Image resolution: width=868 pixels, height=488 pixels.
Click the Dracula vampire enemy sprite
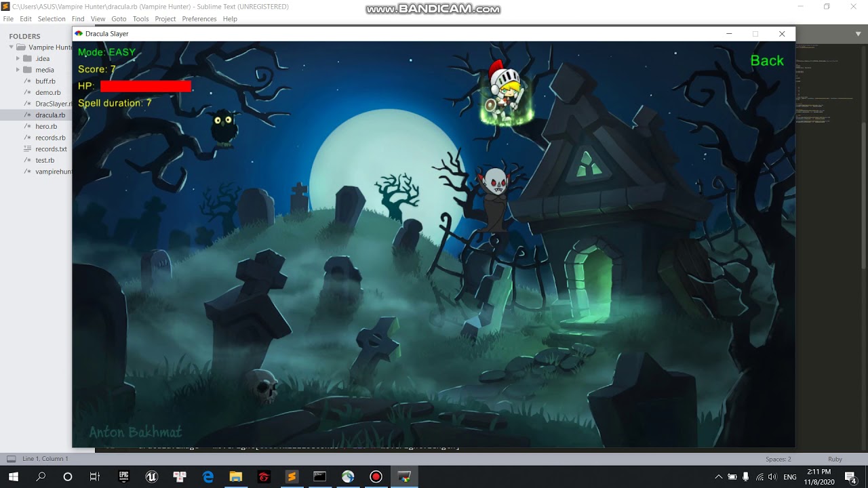click(x=496, y=200)
